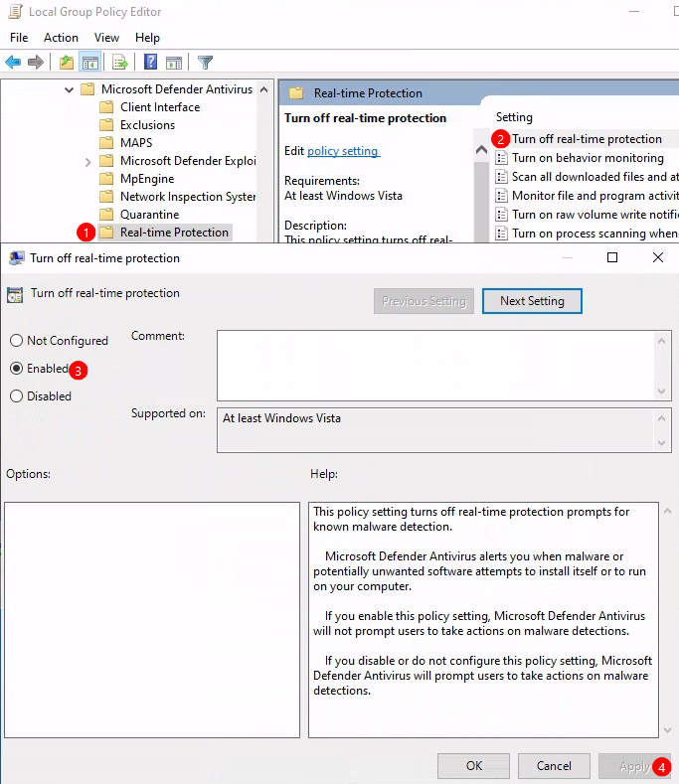This screenshot has width=679, height=784.
Task: Click icon beside Turn on raw volume write
Action: (501, 215)
